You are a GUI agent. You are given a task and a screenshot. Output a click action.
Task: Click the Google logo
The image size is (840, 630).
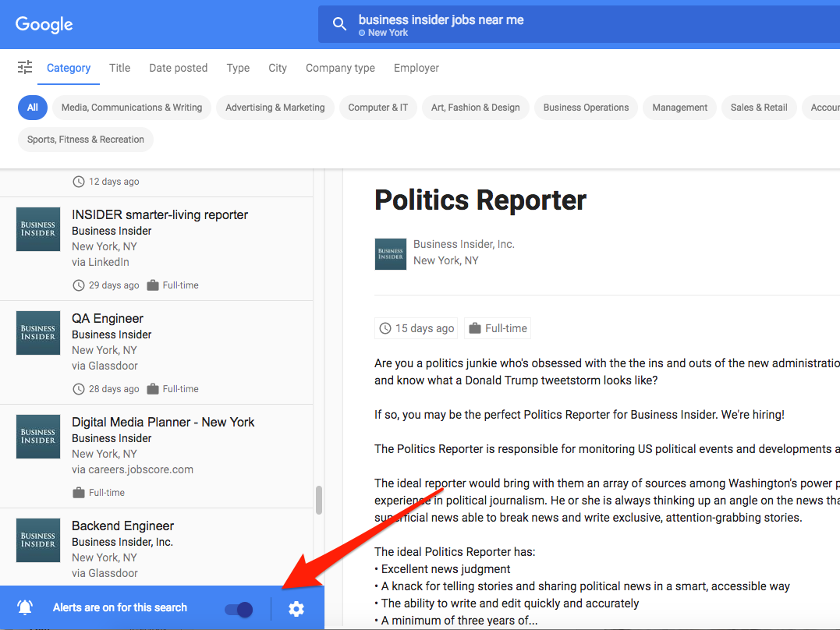(44, 24)
